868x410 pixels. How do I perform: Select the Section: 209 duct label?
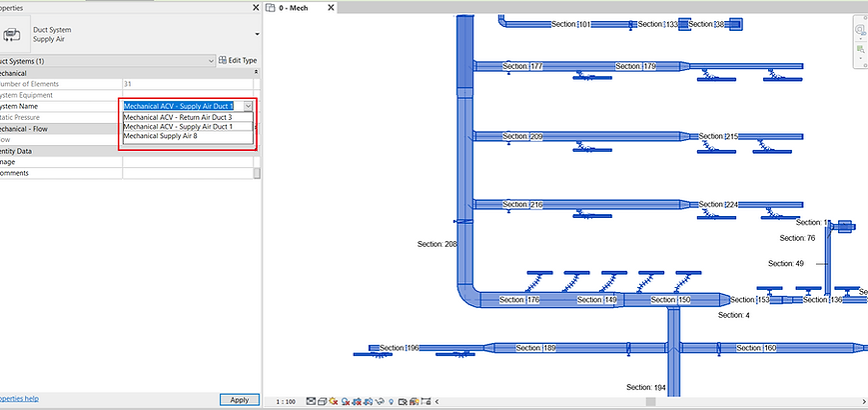[x=522, y=136]
